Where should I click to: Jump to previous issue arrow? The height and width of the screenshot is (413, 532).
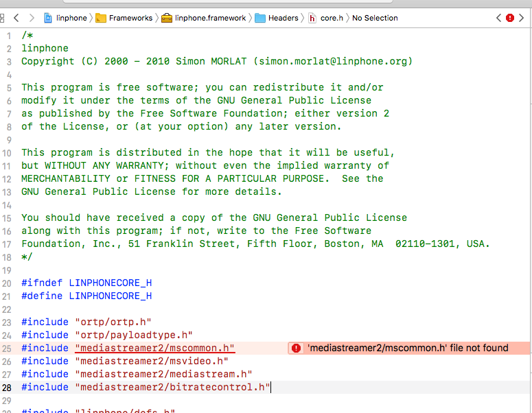coord(498,18)
